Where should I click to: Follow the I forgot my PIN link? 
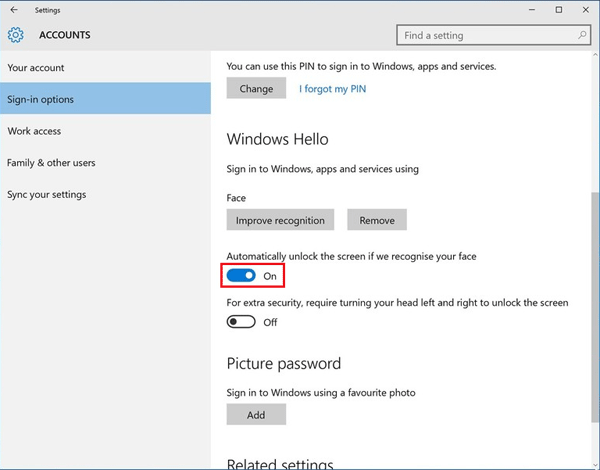333,89
